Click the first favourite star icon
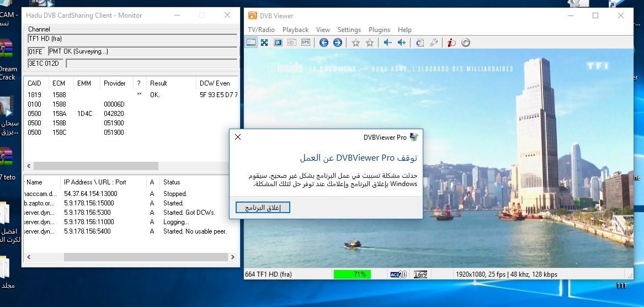This screenshot has height=307, width=644. click(356, 43)
